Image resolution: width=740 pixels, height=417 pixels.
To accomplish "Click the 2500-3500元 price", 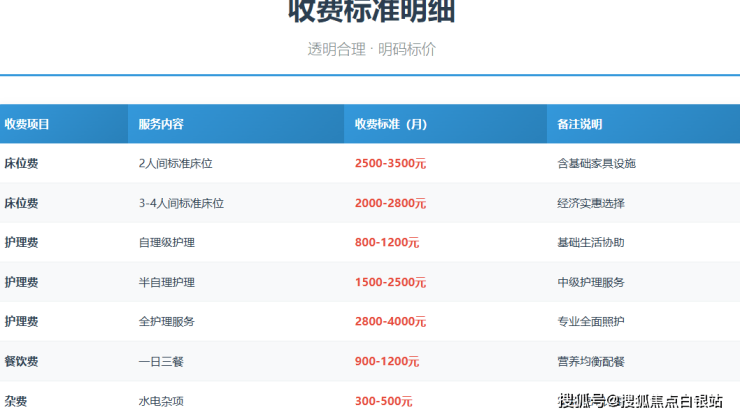I will click(390, 163).
